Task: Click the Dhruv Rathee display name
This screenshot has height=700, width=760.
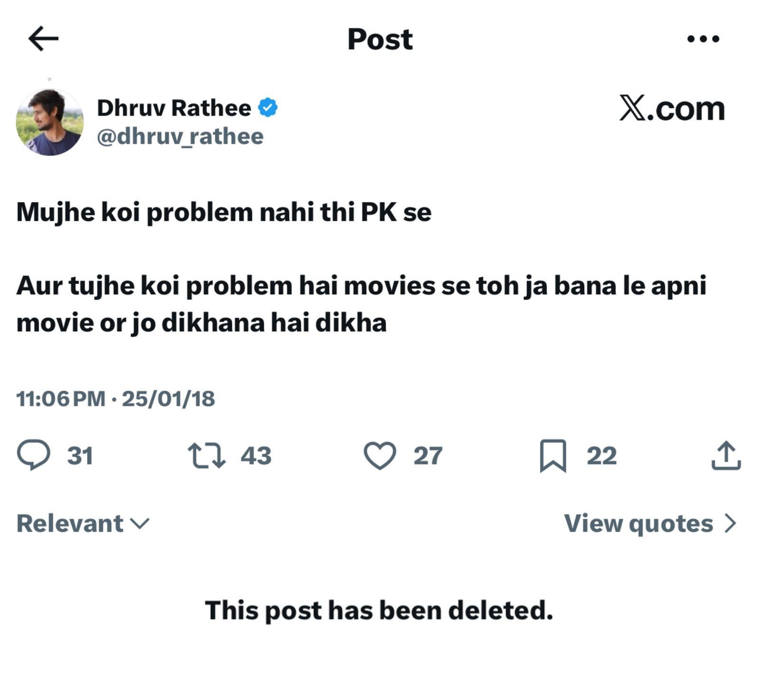Action: pos(174,108)
